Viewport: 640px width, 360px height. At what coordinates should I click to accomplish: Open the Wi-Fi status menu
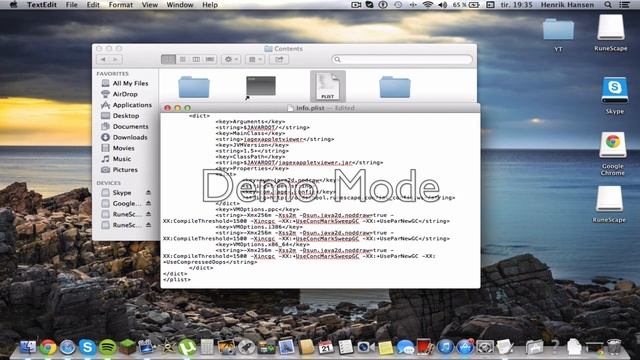pyautogui.click(x=428, y=5)
